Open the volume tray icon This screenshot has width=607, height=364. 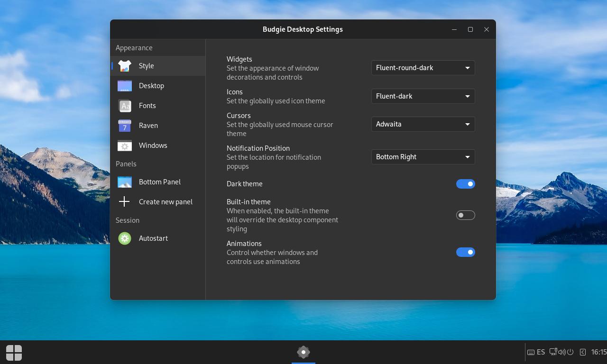[562, 352]
